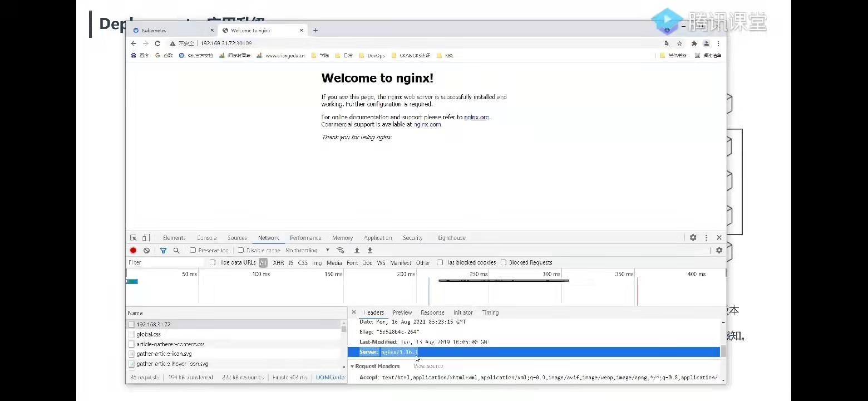Switch to the Console tab

(x=207, y=238)
